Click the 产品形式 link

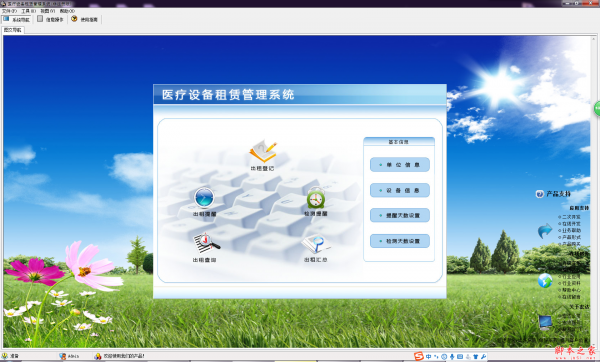571,238
